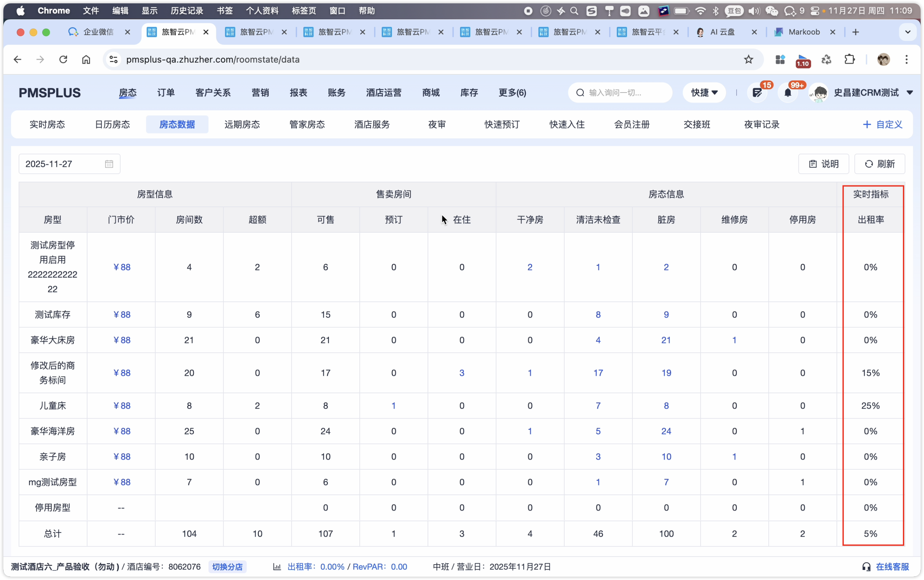Switch to the 日历房态 tab
The image size is (924, 580).
click(x=112, y=124)
